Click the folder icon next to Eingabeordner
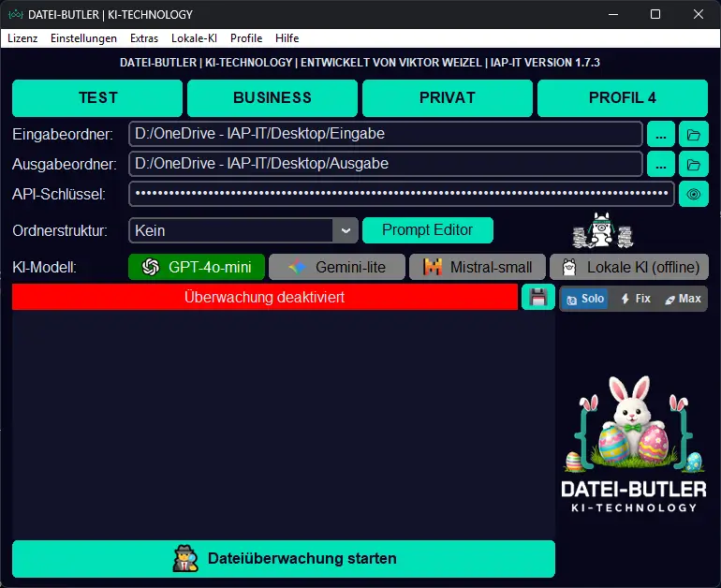The width and height of the screenshot is (721, 588). click(x=694, y=134)
